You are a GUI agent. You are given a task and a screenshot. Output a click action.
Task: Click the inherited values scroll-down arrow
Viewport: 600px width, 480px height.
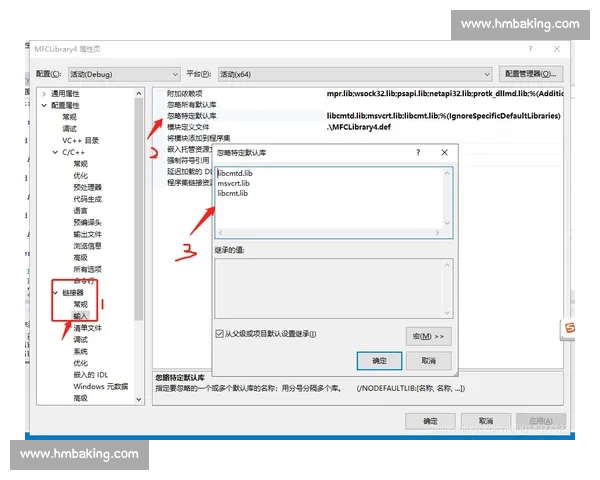[x=447, y=313]
